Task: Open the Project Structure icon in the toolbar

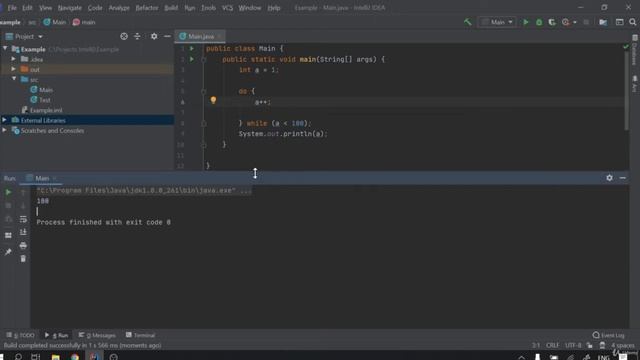Action: click(x=603, y=22)
